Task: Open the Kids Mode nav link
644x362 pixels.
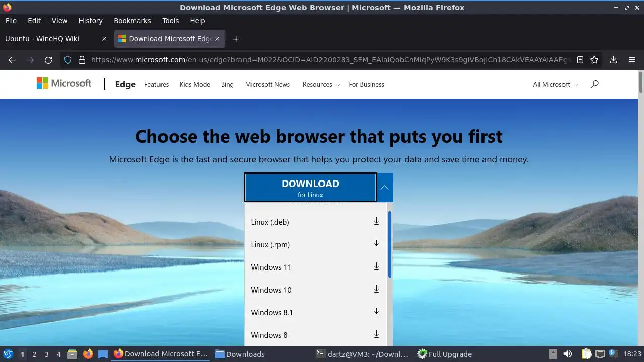Action: [x=195, y=84]
